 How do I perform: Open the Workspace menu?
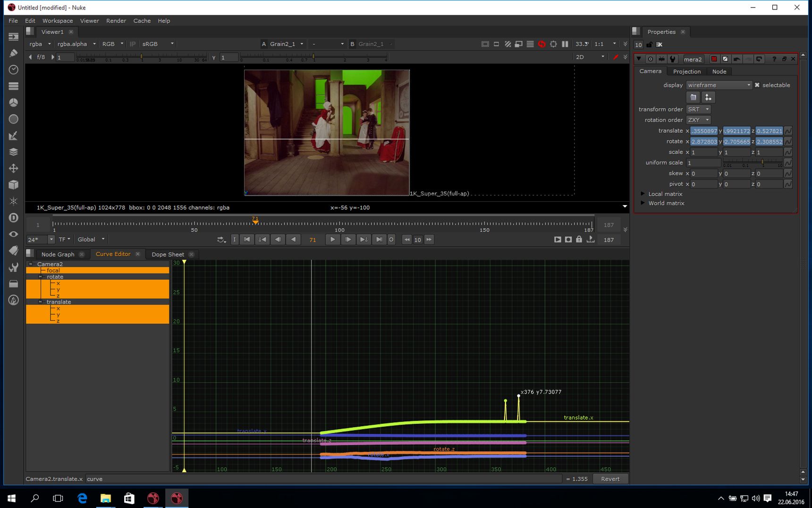58,21
